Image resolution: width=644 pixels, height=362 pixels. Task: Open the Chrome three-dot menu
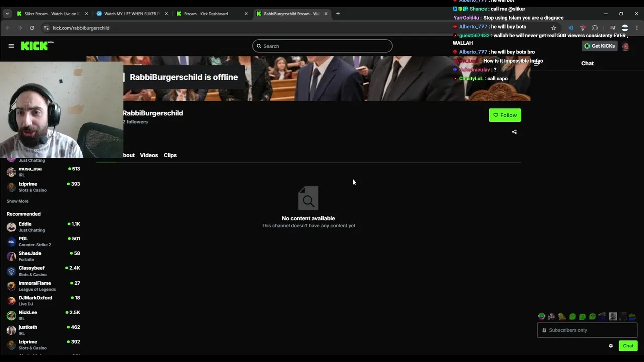tap(637, 28)
